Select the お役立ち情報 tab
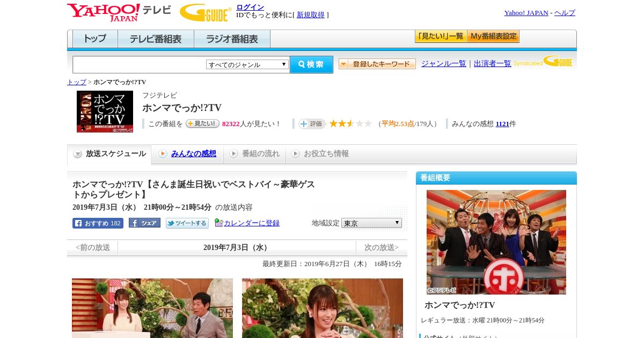644x338 pixels. (320, 154)
